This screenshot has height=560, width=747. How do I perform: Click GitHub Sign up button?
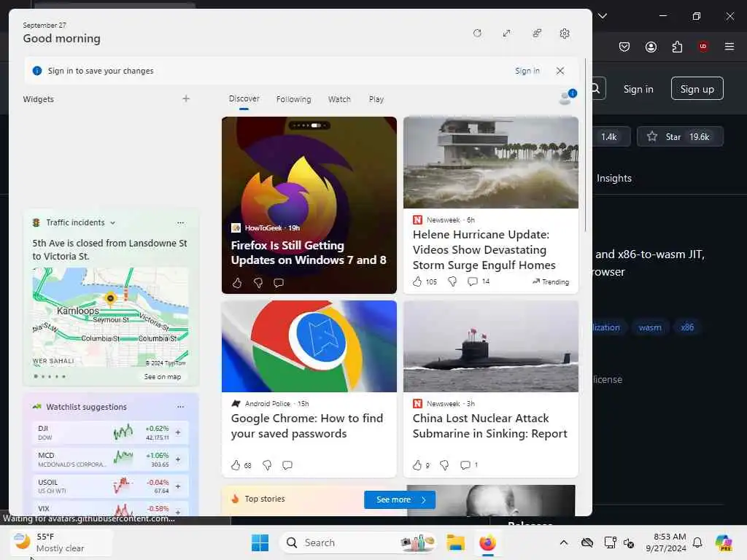coord(697,88)
